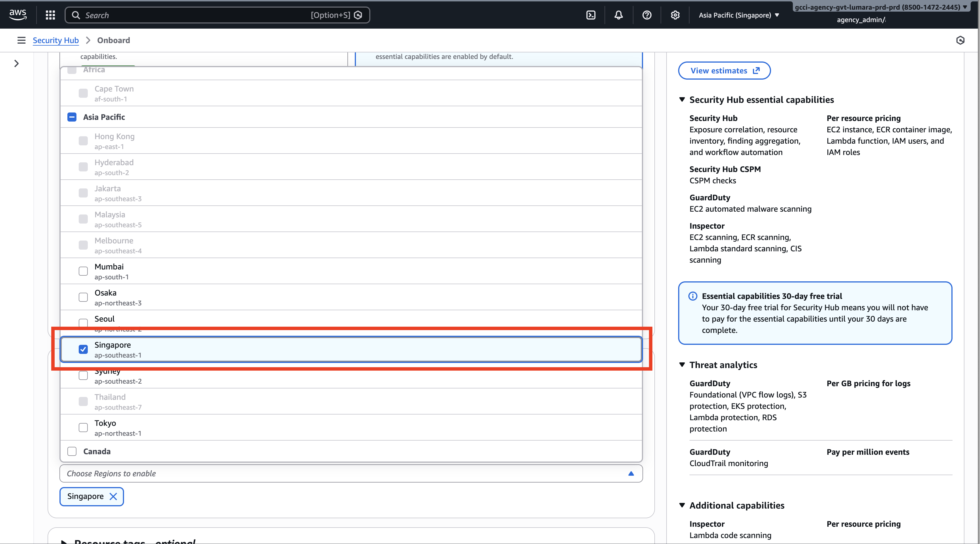The image size is (980, 544).
Task: Click the Lambda code scanning text
Action: (x=731, y=535)
